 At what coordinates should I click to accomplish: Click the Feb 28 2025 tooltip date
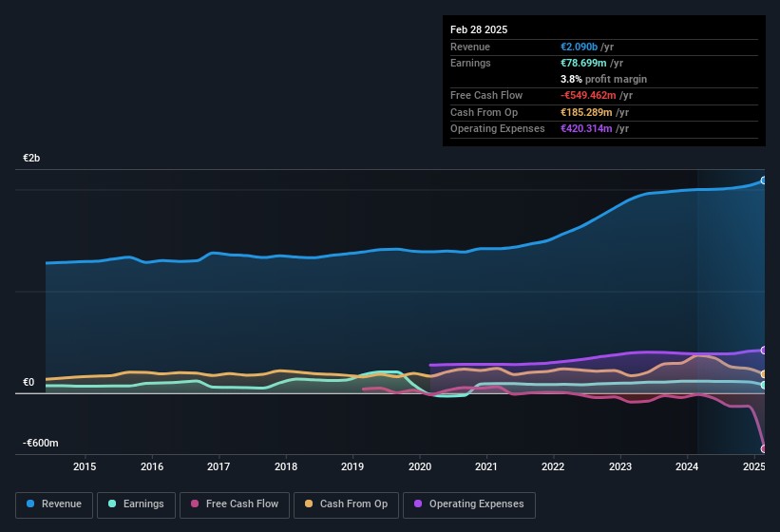479,29
